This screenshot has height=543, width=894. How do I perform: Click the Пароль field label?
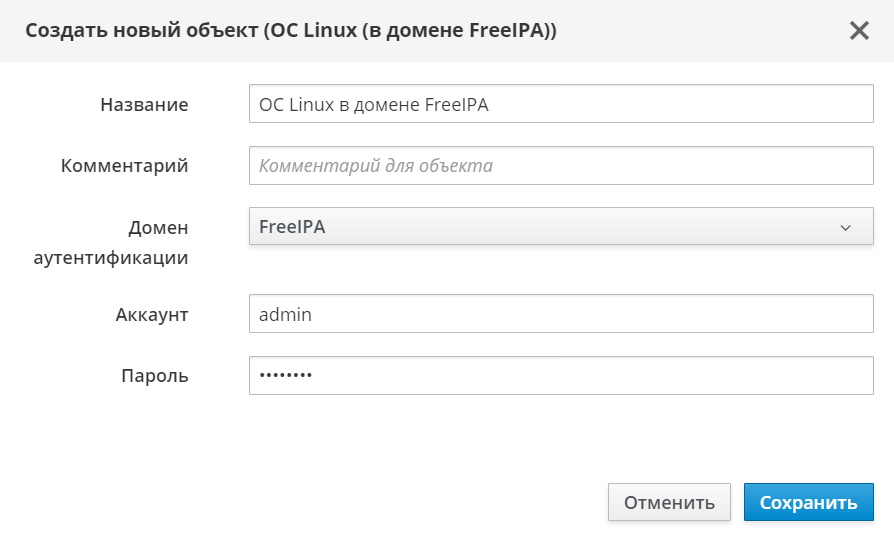coord(155,376)
